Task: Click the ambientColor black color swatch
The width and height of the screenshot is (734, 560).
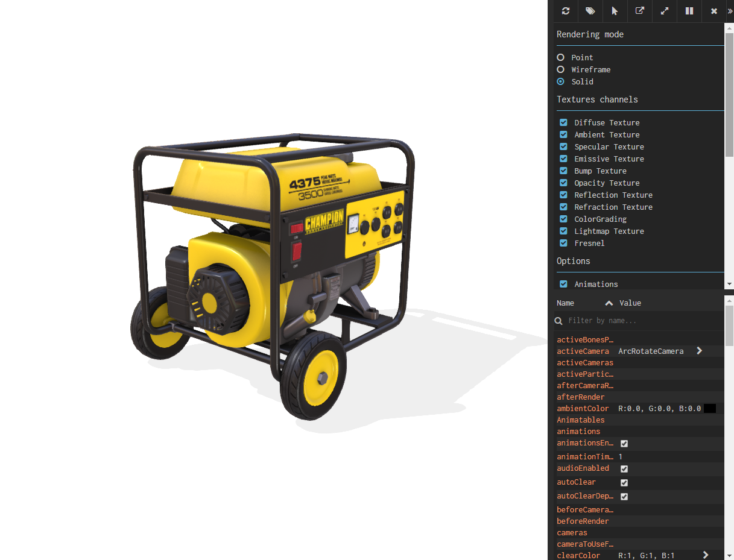Action: point(710,409)
